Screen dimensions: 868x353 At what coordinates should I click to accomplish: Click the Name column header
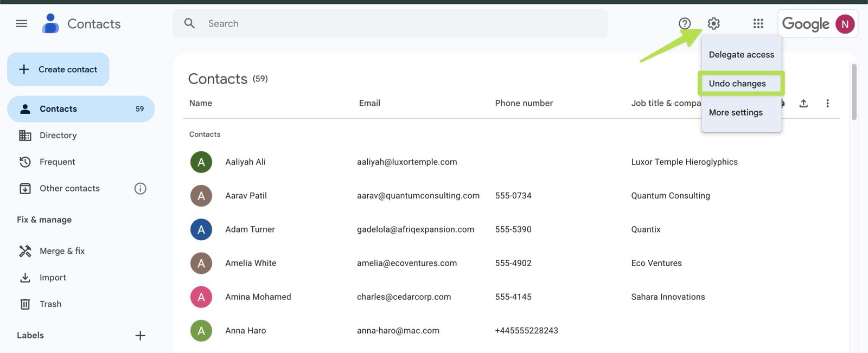201,103
